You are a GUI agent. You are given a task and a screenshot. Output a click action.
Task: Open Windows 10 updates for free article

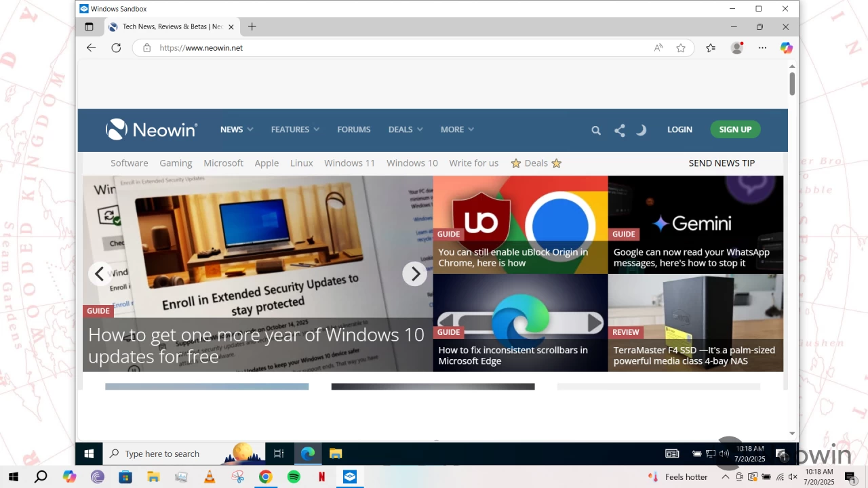point(256,346)
